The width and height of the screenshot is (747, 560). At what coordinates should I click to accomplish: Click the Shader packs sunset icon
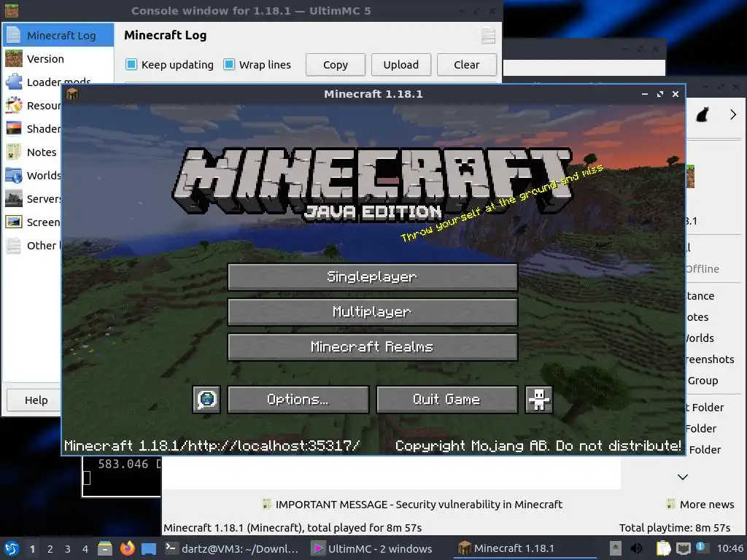click(14, 128)
